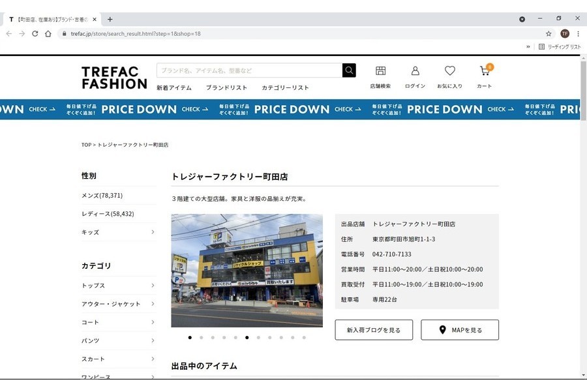Click the page vertical scrollbar thumb
Image resolution: width=587 pixels, height=392 pixels.
point(583,90)
